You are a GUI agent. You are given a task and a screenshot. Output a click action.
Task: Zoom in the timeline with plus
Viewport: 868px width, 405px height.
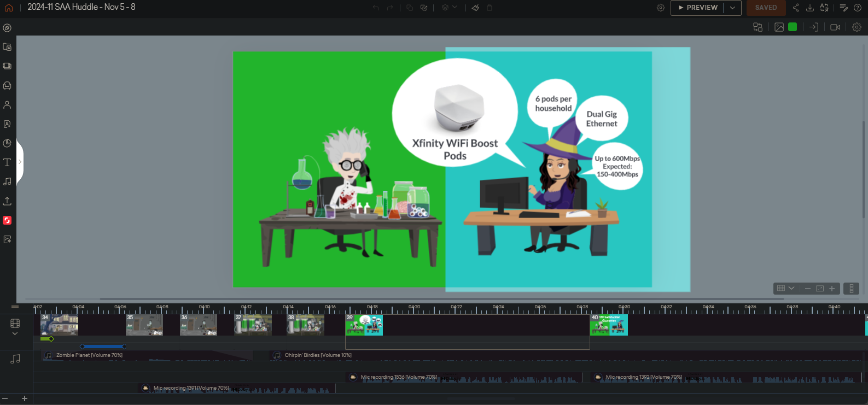coord(25,398)
